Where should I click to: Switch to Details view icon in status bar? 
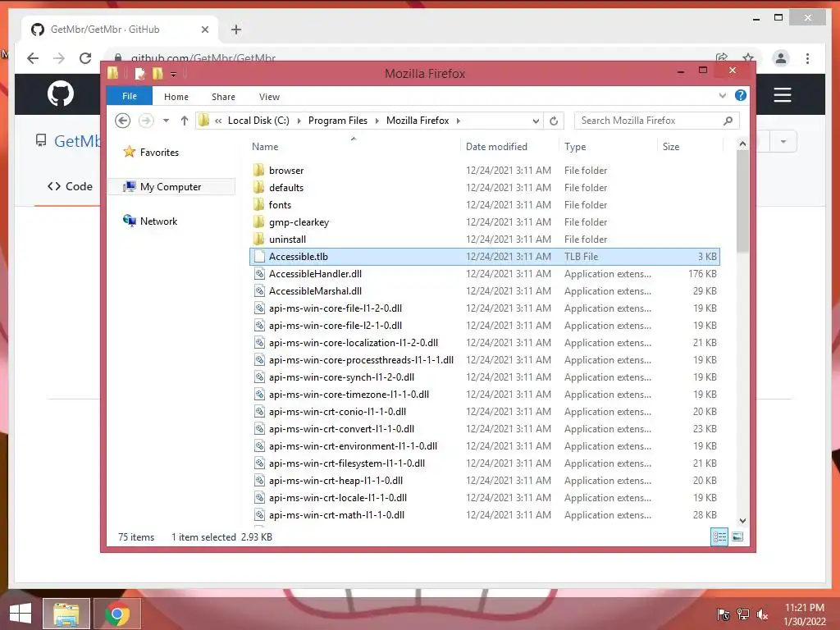pos(719,536)
